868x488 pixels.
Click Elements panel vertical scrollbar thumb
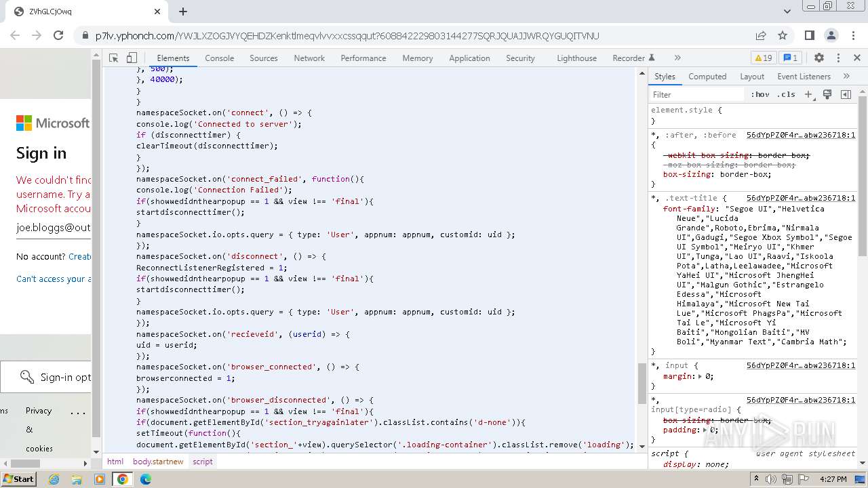642,384
